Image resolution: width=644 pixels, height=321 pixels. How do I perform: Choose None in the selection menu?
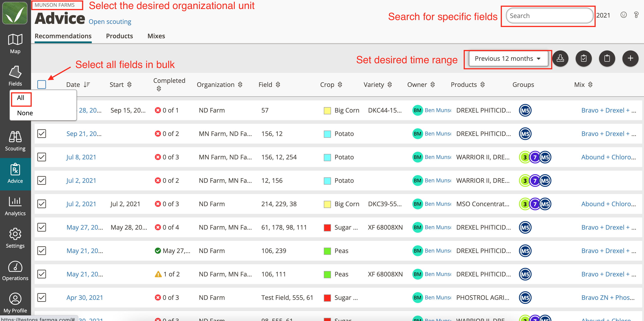pyautogui.click(x=25, y=113)
